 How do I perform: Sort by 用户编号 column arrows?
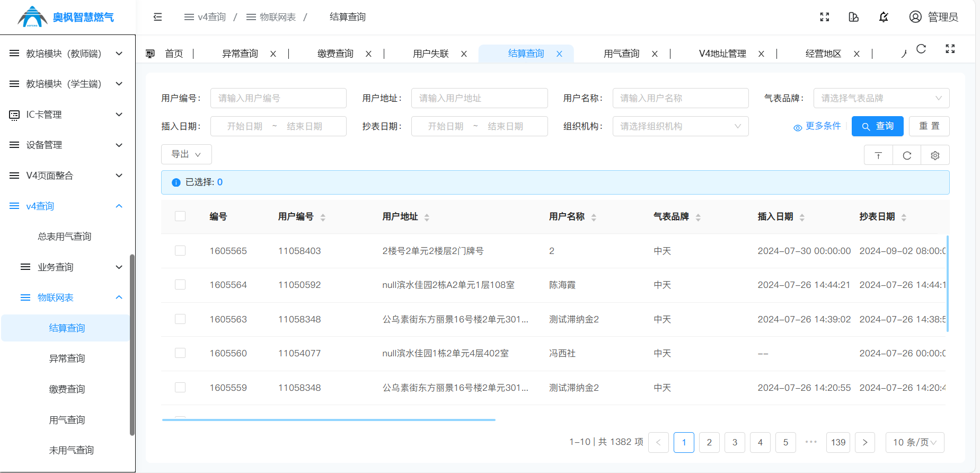click(323, 217)
